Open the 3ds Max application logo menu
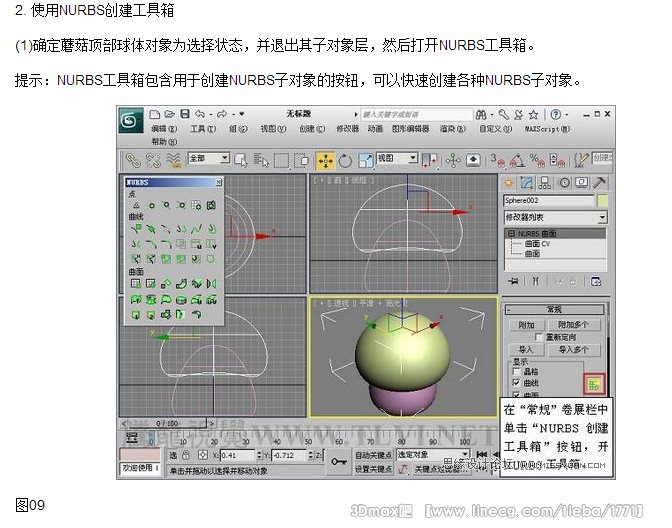 tap(130, 120)
